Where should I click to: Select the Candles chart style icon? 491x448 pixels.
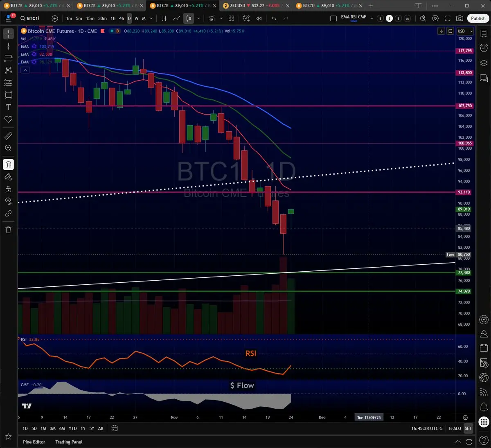189,18
